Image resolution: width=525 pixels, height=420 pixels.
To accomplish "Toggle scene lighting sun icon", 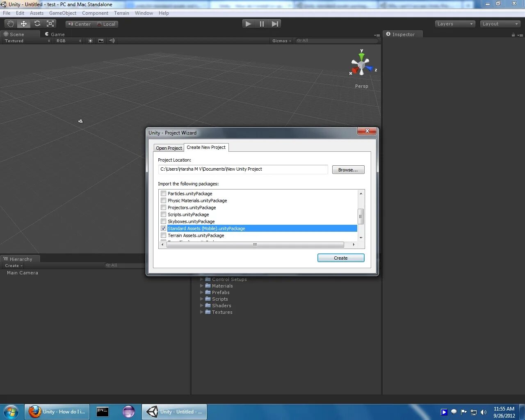I will 90,41.
